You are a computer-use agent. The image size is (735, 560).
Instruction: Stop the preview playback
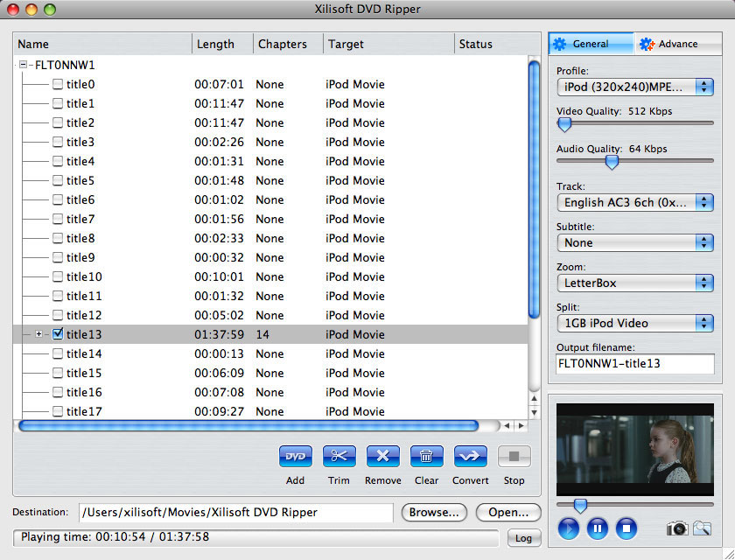tap(626, 528)
